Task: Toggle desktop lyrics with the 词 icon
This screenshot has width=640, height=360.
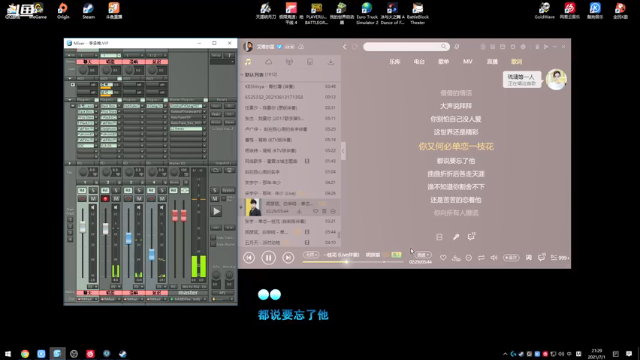Action: tap(529, 258)
